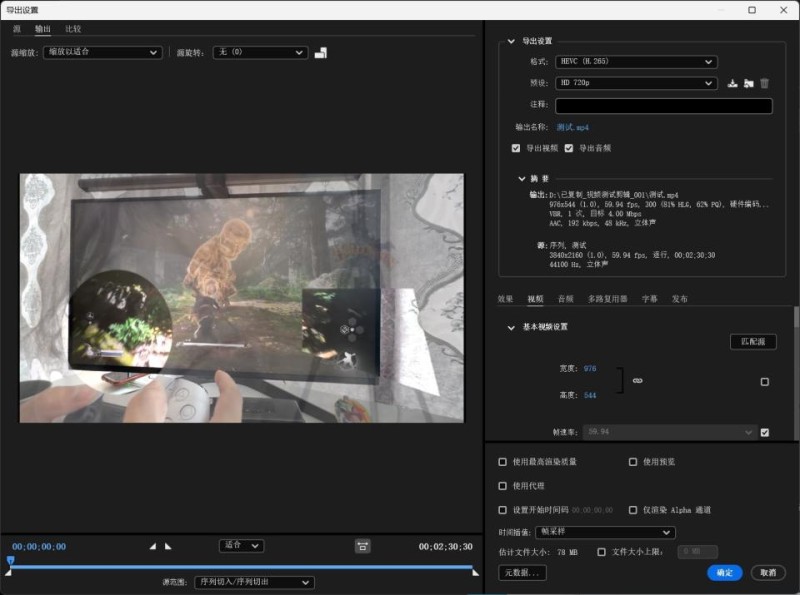Enable 使用代理 checkbox
This screenshot has height=595, width=800.
coord(502,486)
